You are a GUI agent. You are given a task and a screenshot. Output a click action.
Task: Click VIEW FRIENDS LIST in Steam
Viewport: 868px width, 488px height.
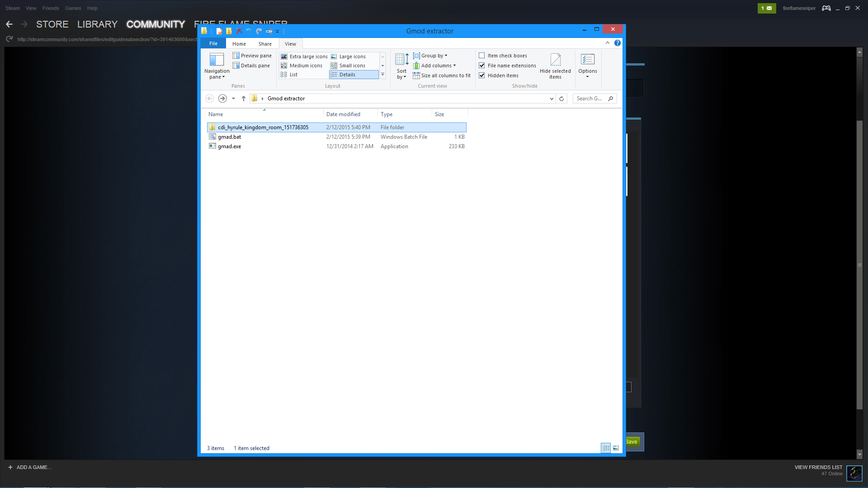[x=818, y=467]
